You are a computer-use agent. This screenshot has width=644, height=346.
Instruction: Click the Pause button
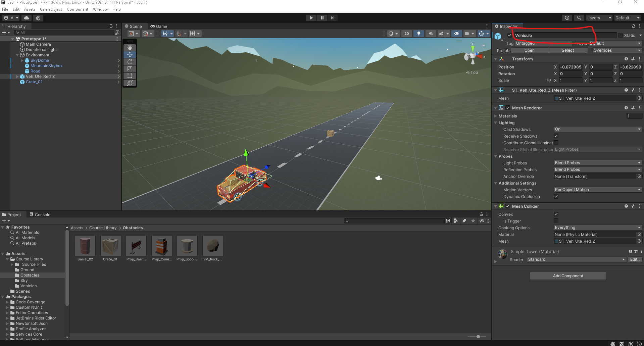(x=322, y=18)
